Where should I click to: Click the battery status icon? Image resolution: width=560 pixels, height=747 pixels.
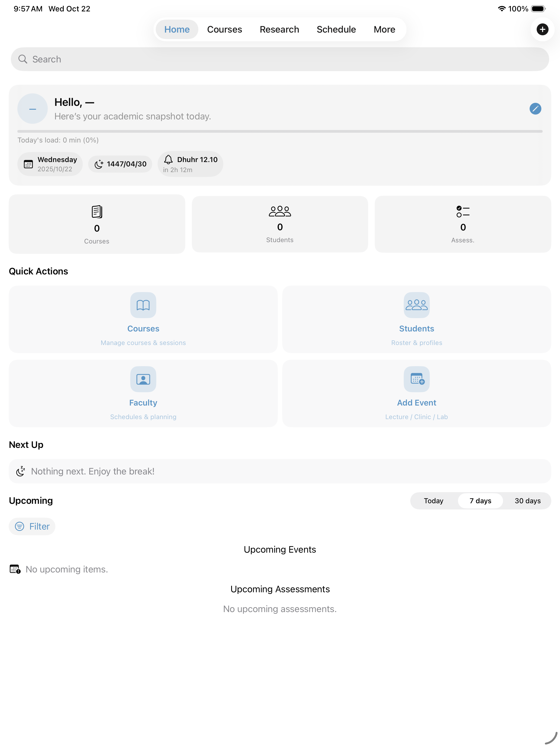point(538,9)
